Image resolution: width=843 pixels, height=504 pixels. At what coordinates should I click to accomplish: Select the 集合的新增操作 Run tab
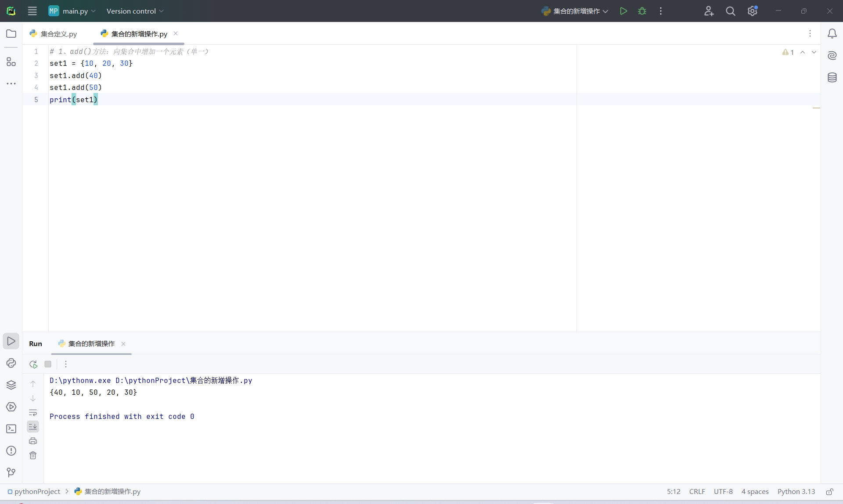(91, 343)
